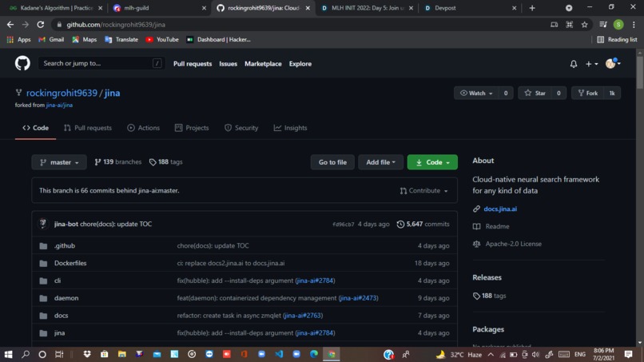Screen dimensions: 644x362
Task: Open VS Code from the taskbar
Action: [x=279, y=354]
